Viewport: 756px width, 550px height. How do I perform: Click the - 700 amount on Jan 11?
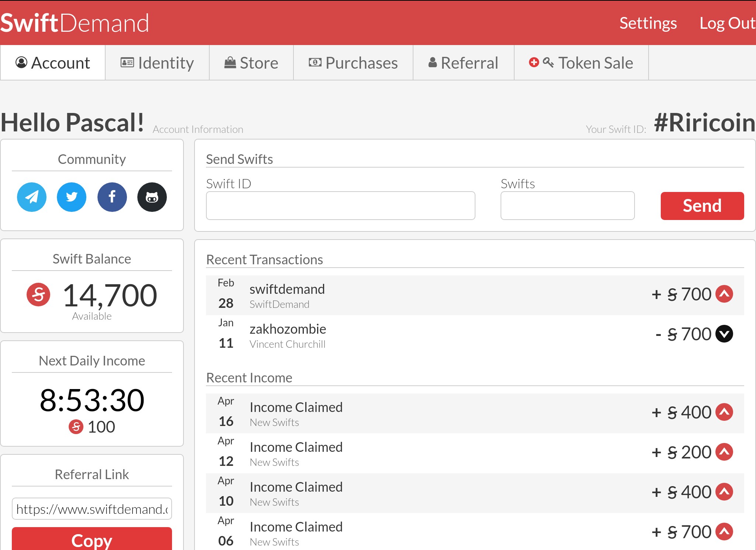[x=683, y=334]
